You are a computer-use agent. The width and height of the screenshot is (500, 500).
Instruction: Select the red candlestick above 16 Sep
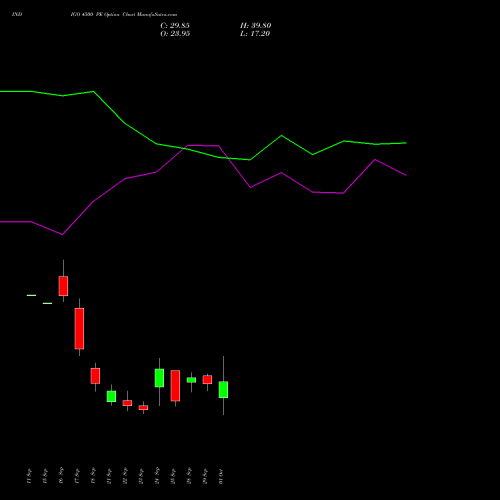tap(63, 286)
